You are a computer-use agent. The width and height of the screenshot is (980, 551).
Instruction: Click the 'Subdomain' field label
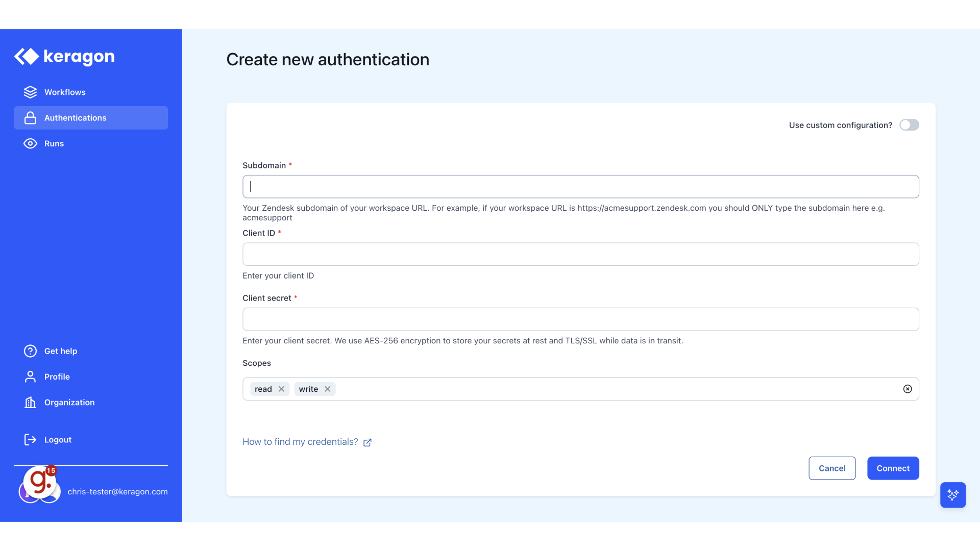tap(264, 165)
